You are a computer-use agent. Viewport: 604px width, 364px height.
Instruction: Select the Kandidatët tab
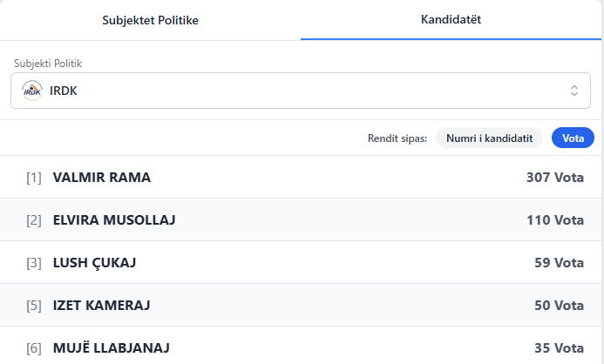coord(451,19)
